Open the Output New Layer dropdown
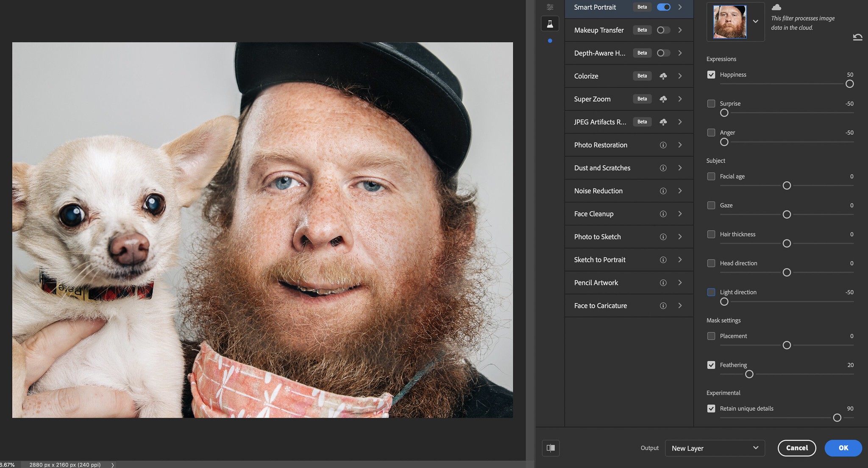This screenshot has height=468, width=868. click(715, 448)
